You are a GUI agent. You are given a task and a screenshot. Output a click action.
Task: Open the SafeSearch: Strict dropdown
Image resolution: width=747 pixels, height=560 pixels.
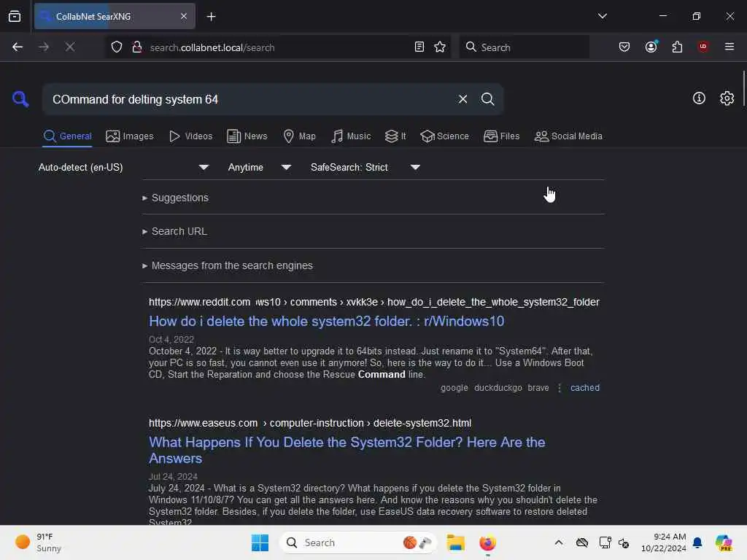click(365, 167)
